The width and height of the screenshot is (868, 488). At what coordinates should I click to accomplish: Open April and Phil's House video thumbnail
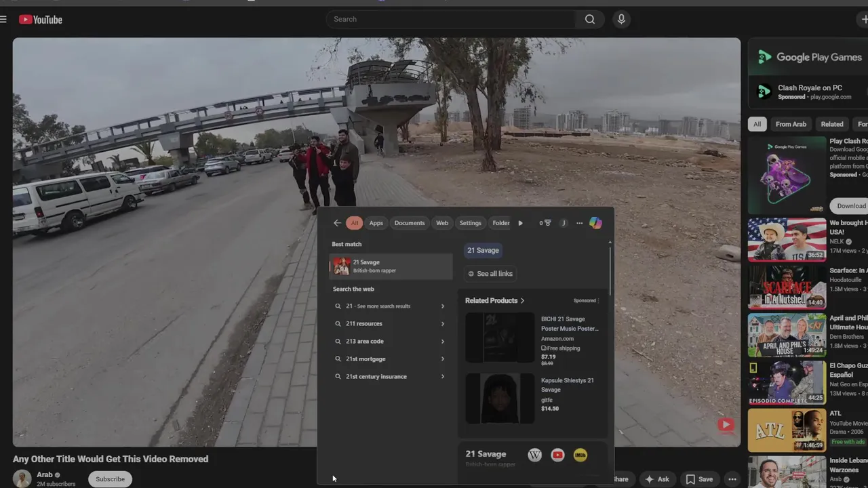(787, 335)
